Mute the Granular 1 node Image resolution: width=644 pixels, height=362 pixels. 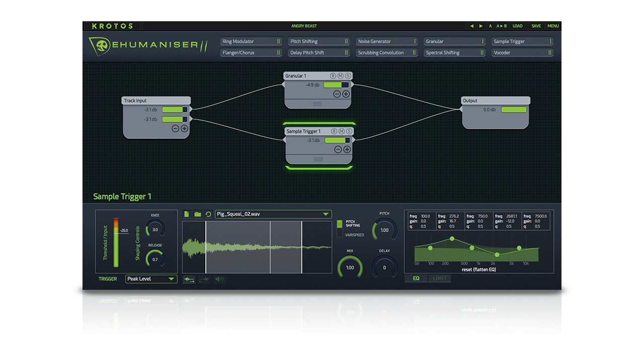(x=341, y=76)
